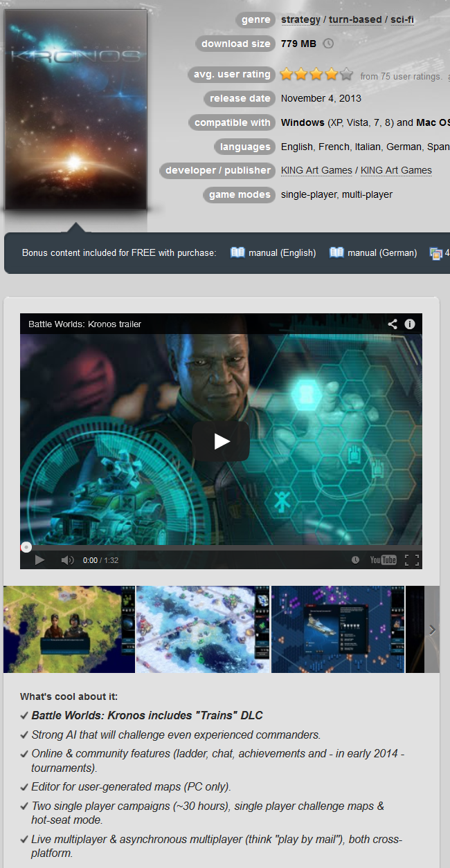
Task: Play the trailer with center play button
Action: coord(221,441)
